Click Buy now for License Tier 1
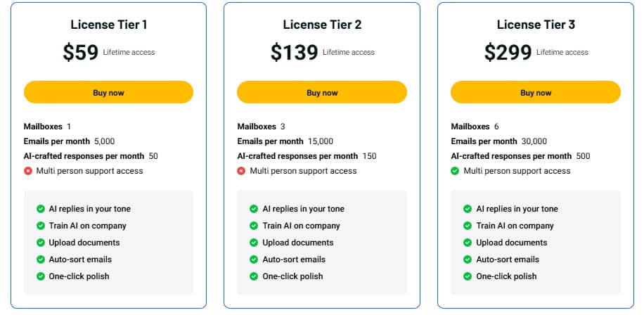644x315 pixels. 108,92
